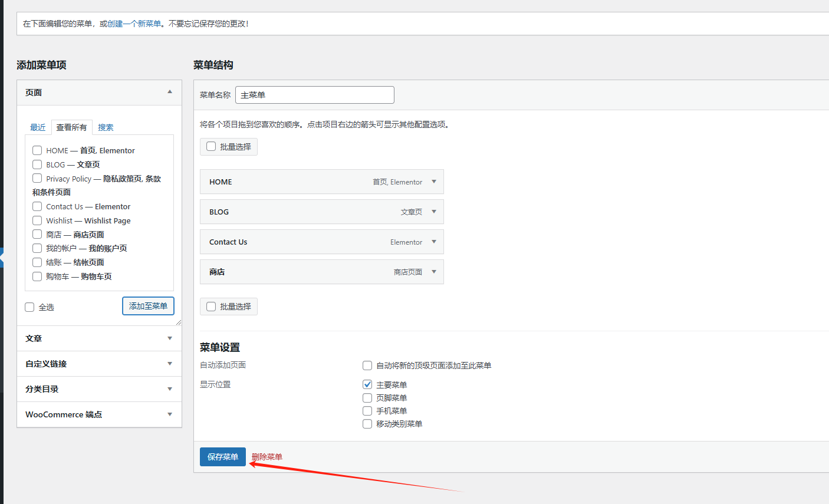Expand the WooCommerce 端点 panel

[170, 414]
